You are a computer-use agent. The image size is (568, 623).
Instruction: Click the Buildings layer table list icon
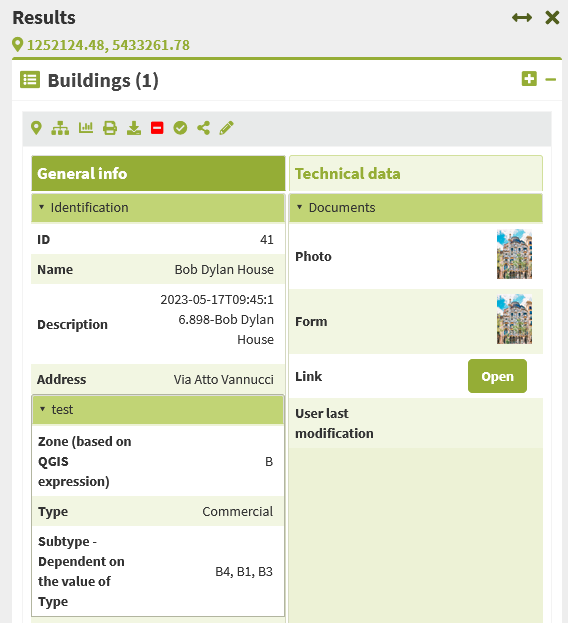point(30,80)
